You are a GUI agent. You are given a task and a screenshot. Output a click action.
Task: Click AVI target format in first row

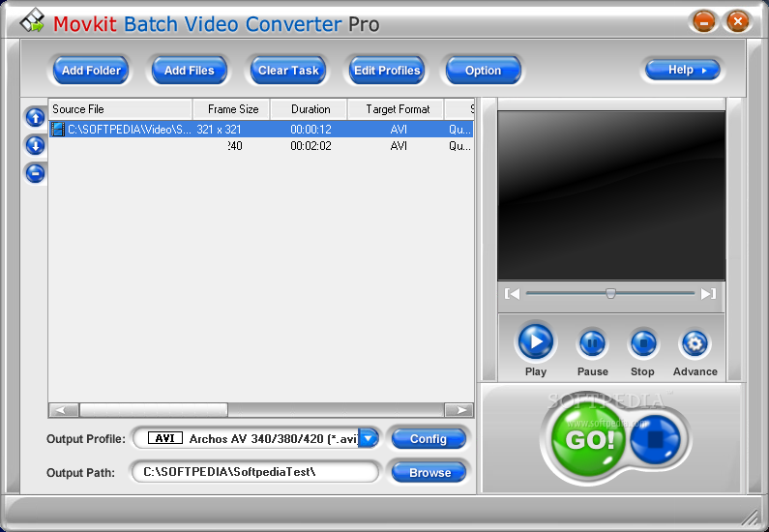(x=399, y=130)
